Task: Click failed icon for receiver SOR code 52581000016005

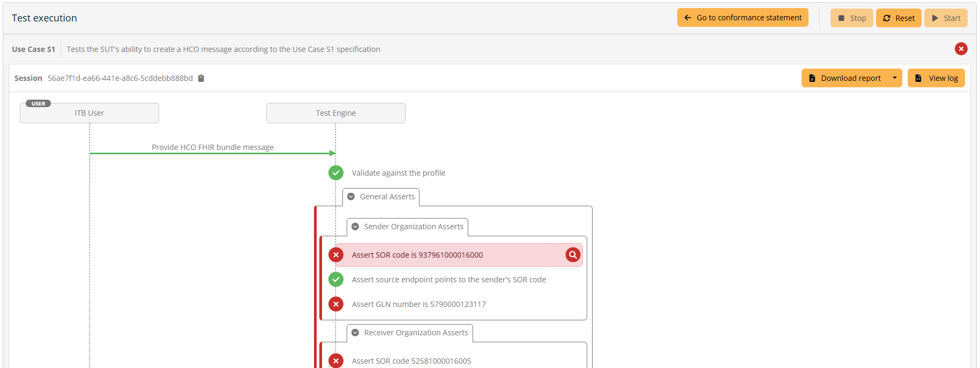Action: click(336, 361)
